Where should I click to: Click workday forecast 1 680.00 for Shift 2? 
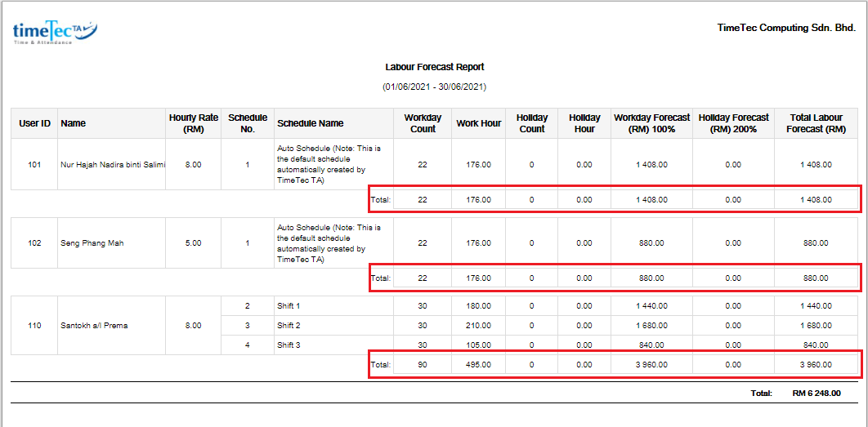651,325
